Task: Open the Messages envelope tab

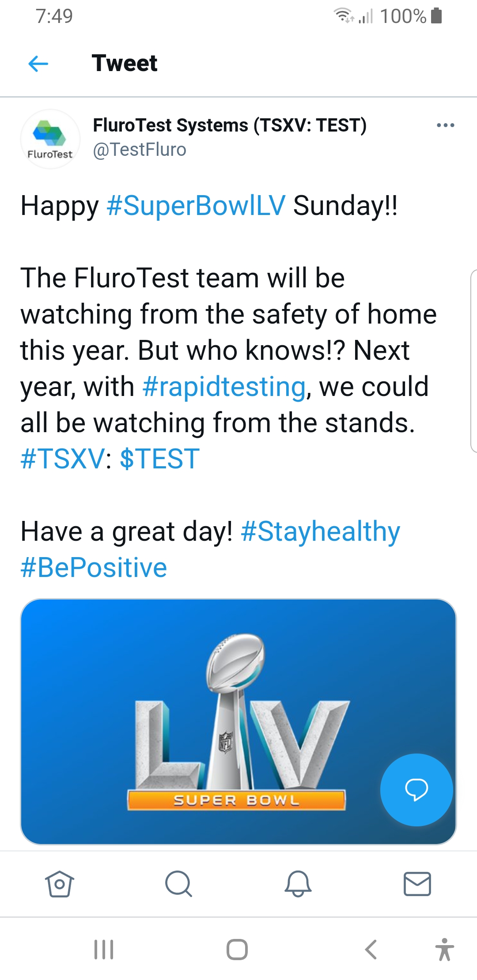Action: point(417,884)
